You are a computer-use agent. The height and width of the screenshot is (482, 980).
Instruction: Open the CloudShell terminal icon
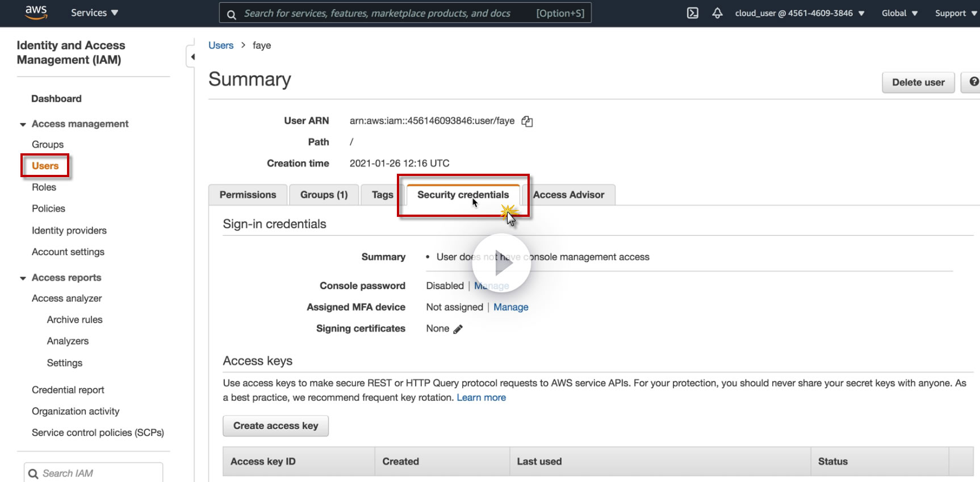[693, 13]
